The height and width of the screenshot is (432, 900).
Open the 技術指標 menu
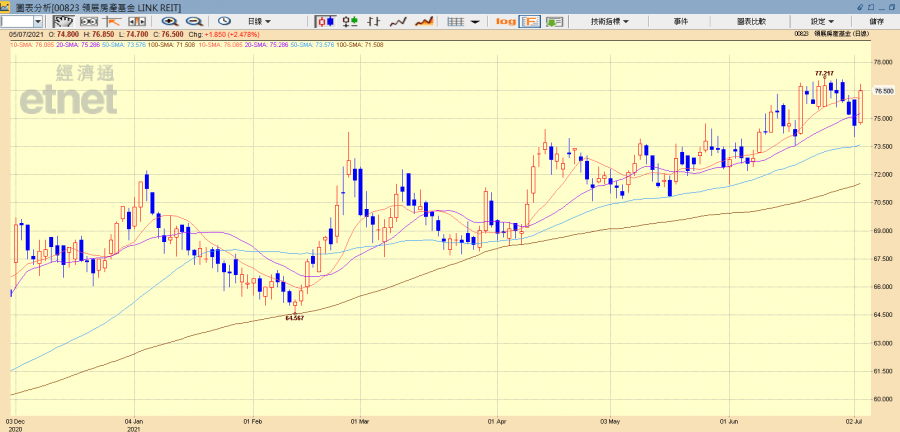click(x=609, y=21)
